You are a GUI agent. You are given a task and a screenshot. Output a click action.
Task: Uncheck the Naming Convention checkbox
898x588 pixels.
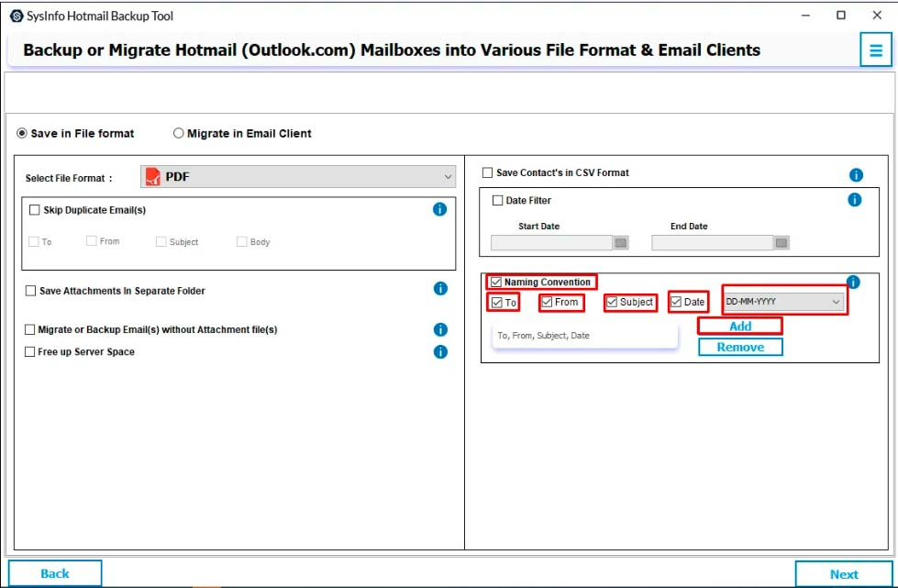point(496,283)
